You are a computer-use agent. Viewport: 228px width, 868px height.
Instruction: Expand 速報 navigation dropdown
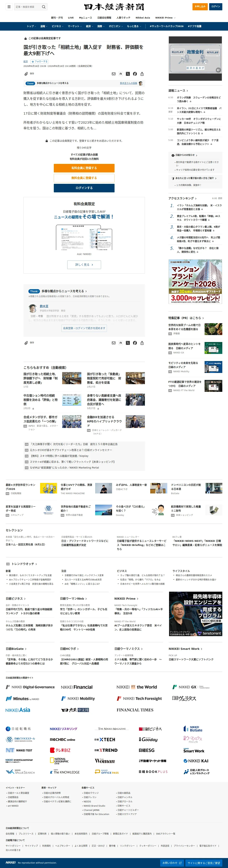[x=44, y=26]
